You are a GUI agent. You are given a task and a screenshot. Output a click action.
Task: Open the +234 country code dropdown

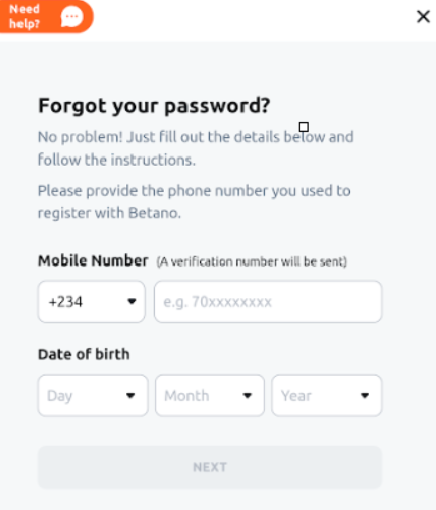point(92,302)
